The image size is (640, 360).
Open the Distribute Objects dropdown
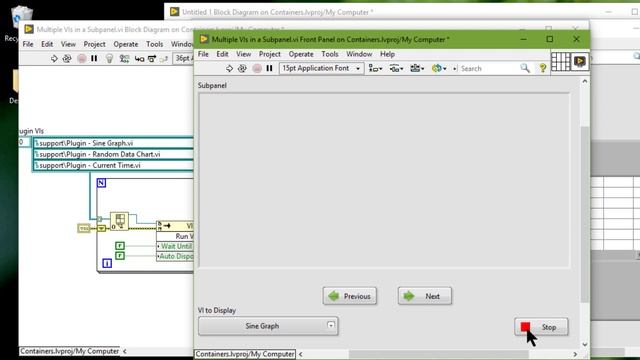click(396, 69)
